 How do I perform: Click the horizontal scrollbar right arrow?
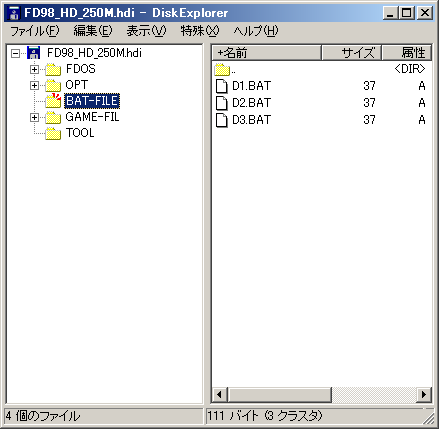pyautogui.click(x=424, y=395)
